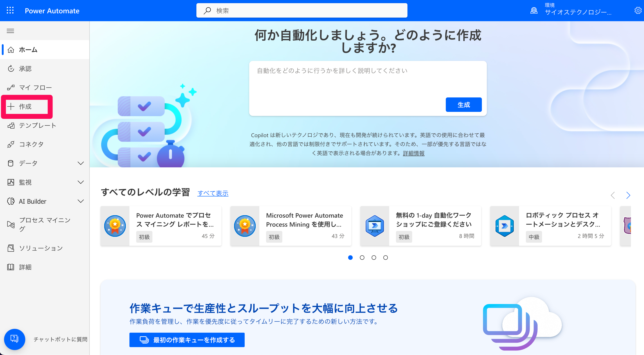Click the badge icon on Microsoft Power Automate Process Mining card
The image size is (644, 355).
pyautogui.click(x=245, y=226)
